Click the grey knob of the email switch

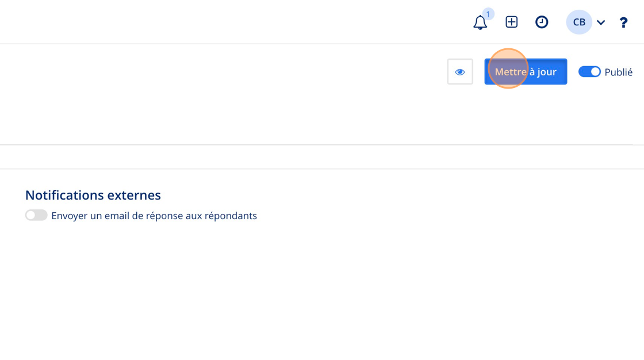[x=31, y=215]
